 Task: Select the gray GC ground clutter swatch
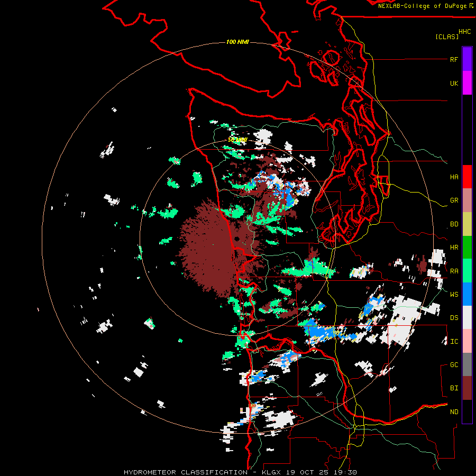(x=467, y=364)
